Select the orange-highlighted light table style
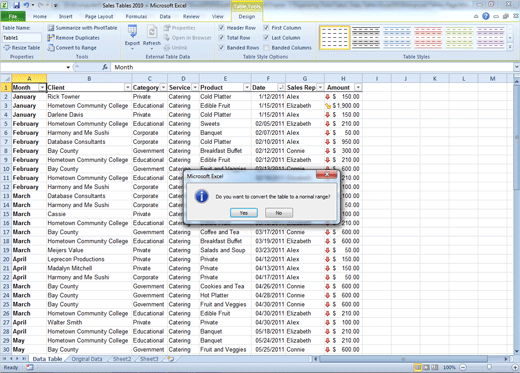This screenshot has width=520, height=373. pos(335,38)
